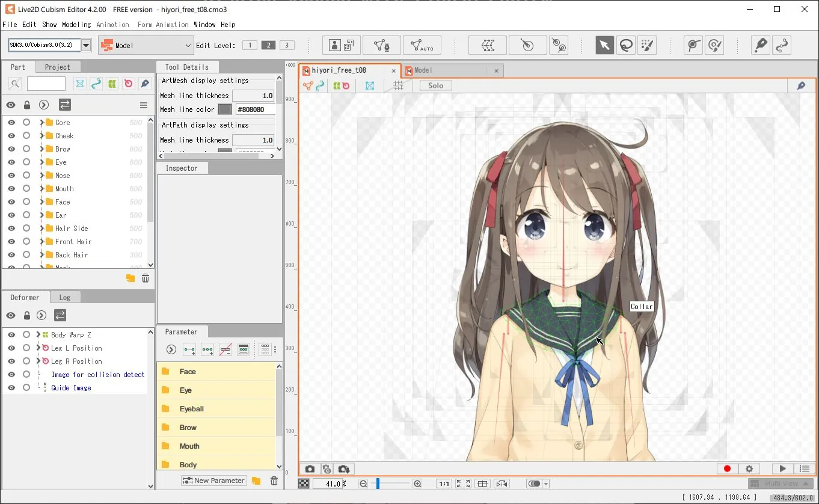
Task: Hide the Eye part folder
Action: [11, 162]
